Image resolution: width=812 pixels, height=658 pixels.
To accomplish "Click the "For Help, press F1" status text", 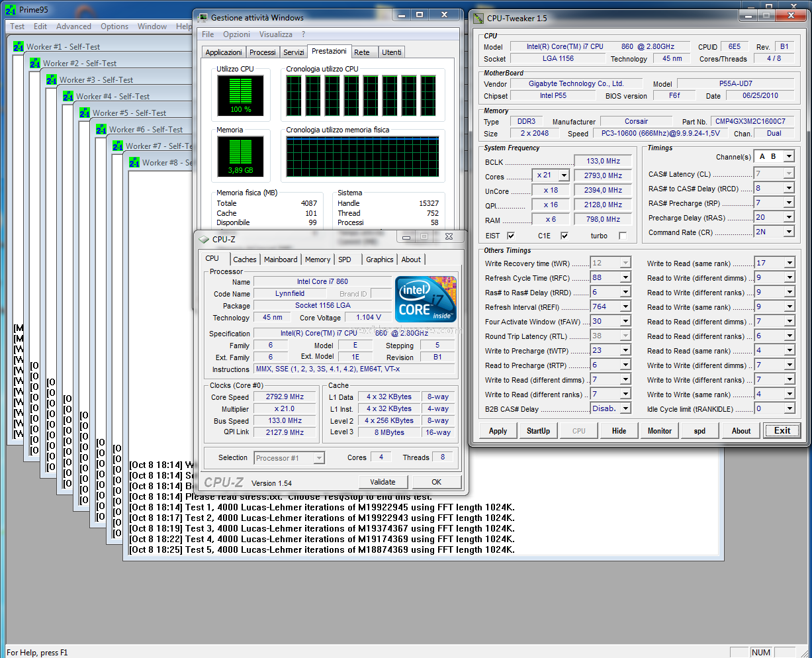I will click(x=37, y=653).
